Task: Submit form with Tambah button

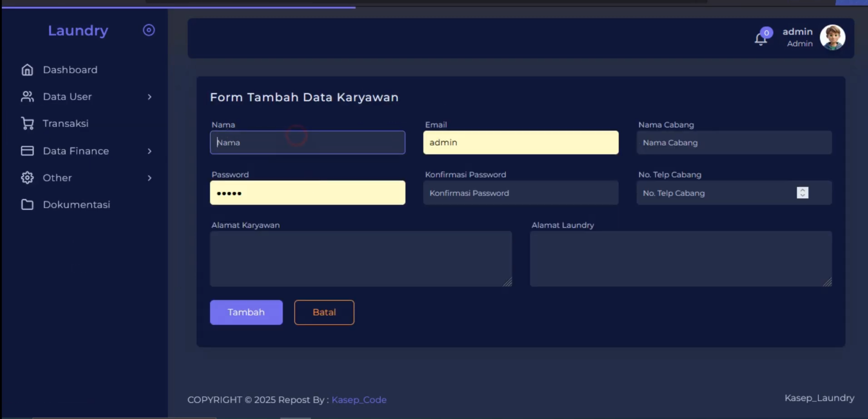Action: 246,312
